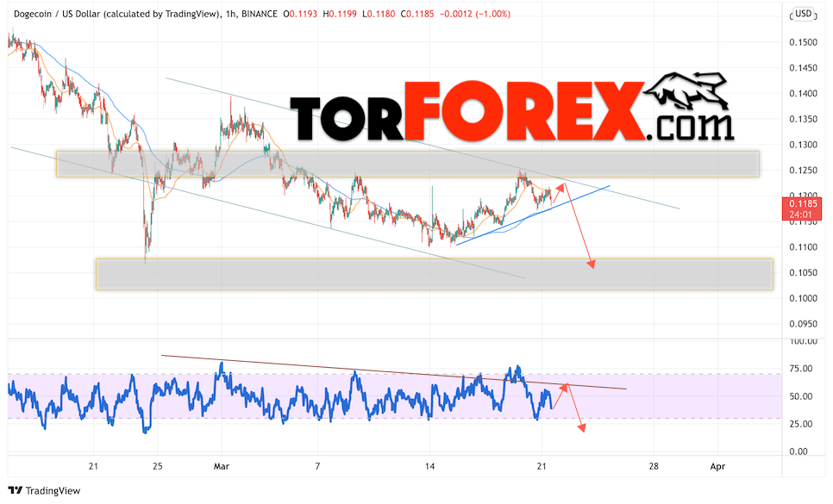Click the 0.1250 price axis label
The height and width of the screenshot is (504, 833).
tap(803, 171)
